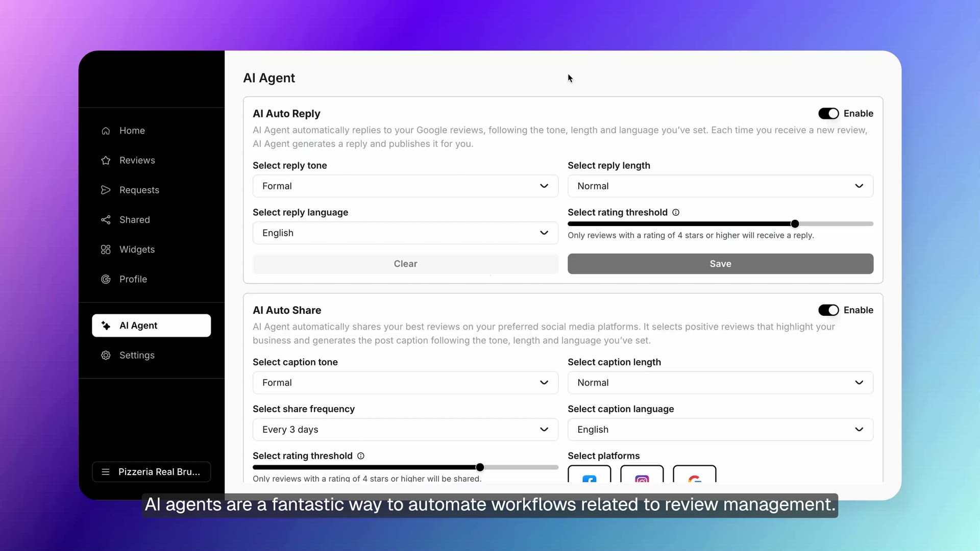Click the Widgets grid icon
The image size is (980, 551).
pos(106,249)
